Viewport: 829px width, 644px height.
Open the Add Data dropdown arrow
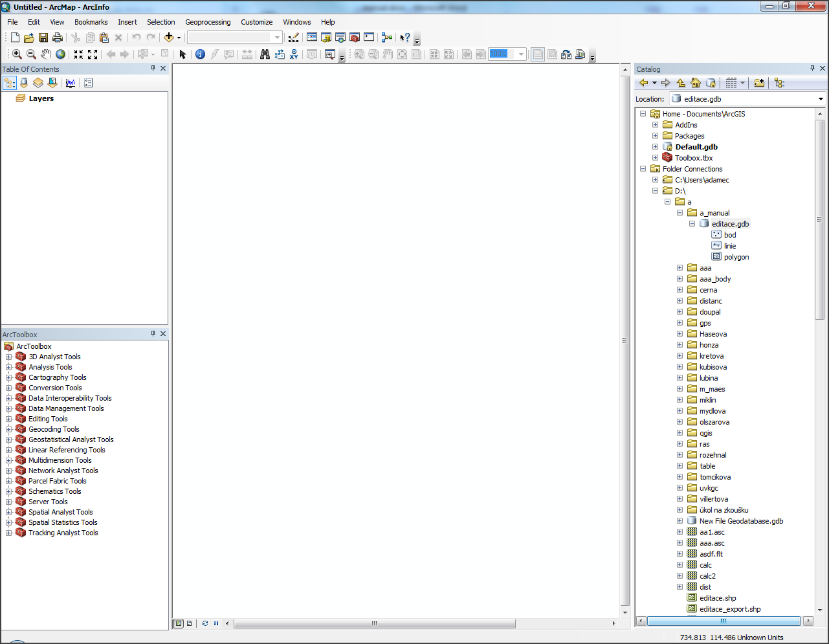click(x=179, y=38)
